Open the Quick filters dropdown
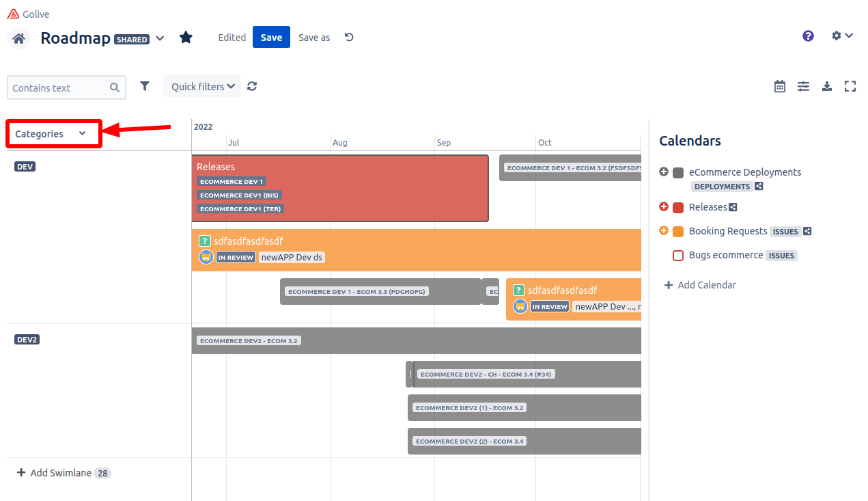868x501 pixels. click(202, 87)
